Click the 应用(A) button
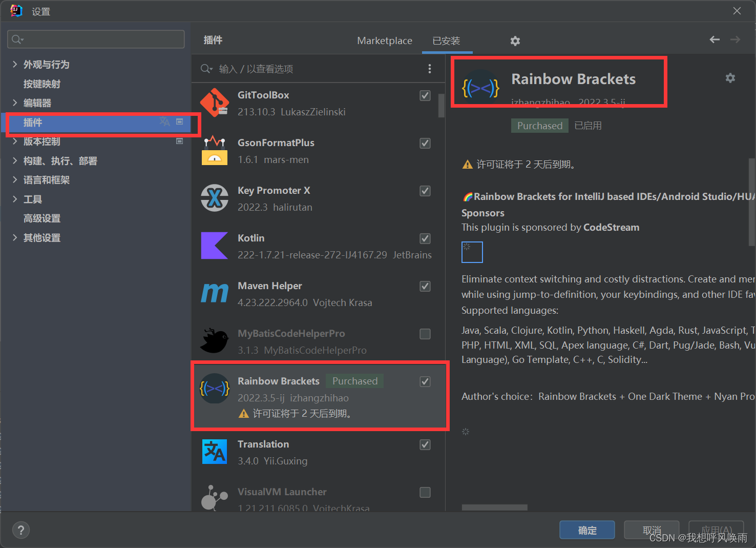Screen dimensions: 756x548 click(x=716, y=530)
